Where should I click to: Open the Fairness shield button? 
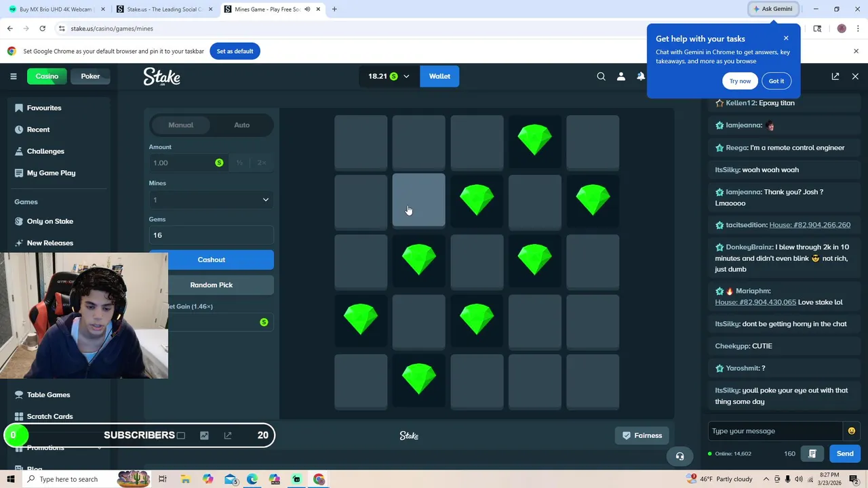(642, 435)
